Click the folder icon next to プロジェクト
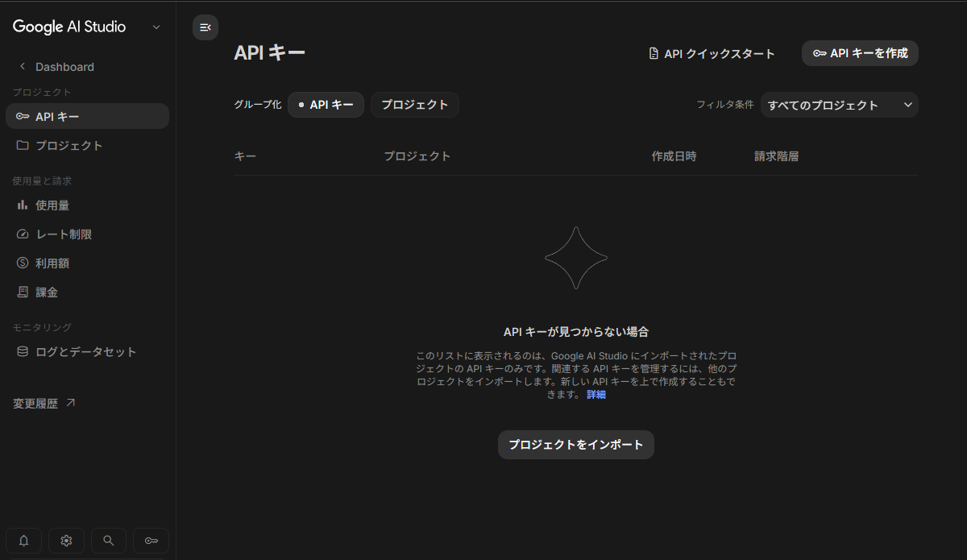Image resolution: width=967 pixels, height=560 pixels. coord(23,146)
